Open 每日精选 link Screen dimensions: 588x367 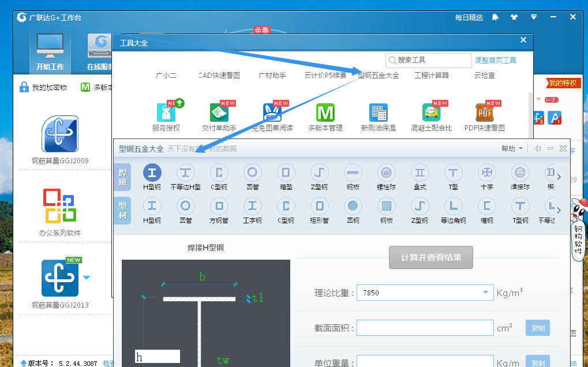click(x=469, y=17)
